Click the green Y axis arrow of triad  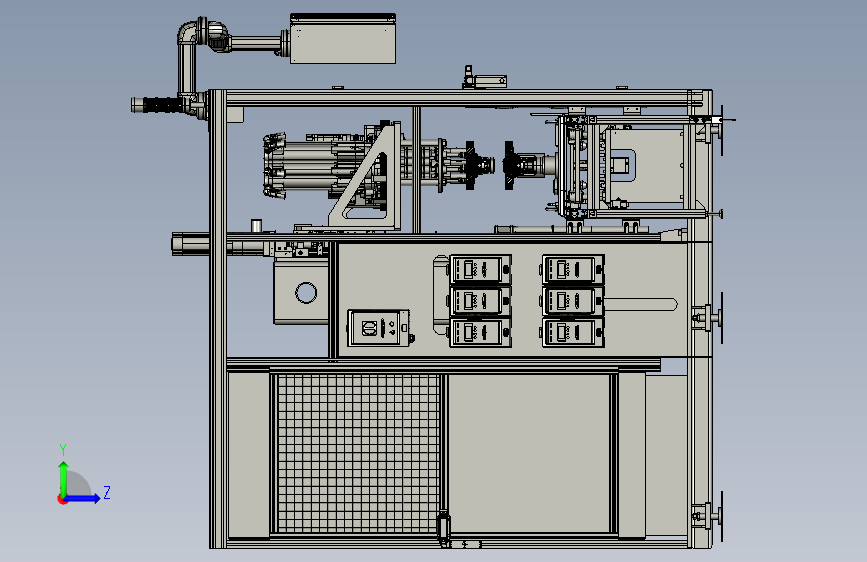pyautogui.click(x=64, y=478)
